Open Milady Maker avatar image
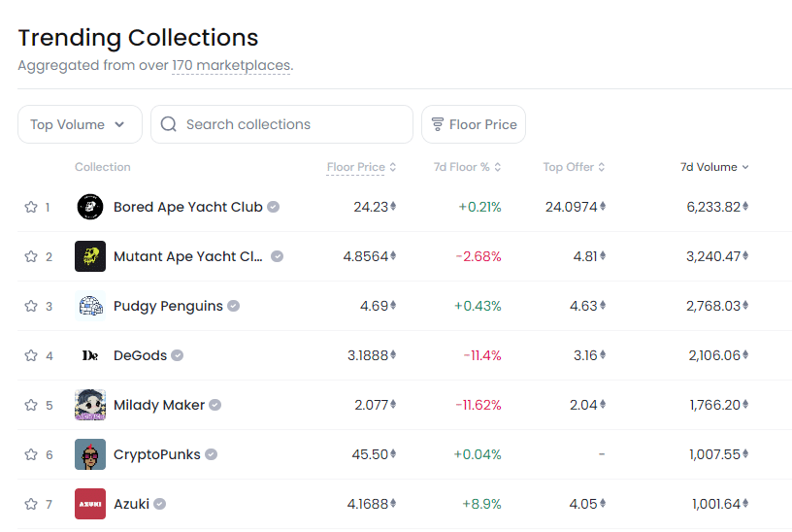Image resolution: width=792 pixels, height=532 pixels. pos(90,405)
